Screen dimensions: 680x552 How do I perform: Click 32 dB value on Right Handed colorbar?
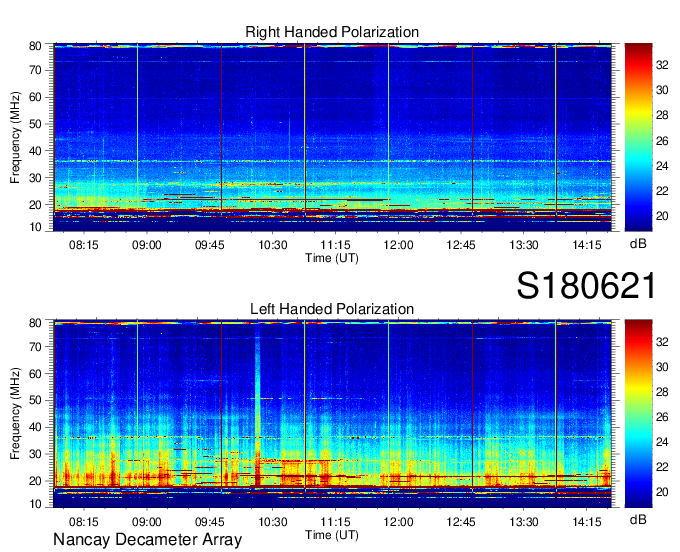662,65
